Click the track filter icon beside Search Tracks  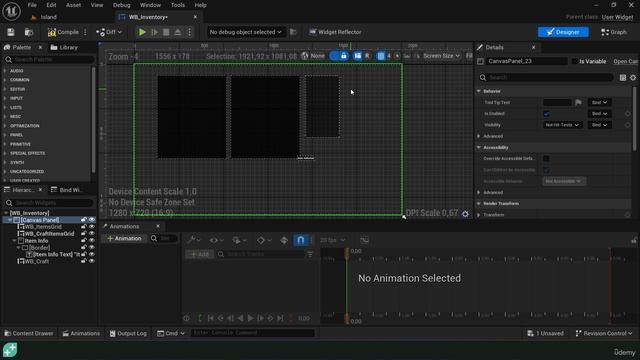pyautogui.click(x=310, y=254)
